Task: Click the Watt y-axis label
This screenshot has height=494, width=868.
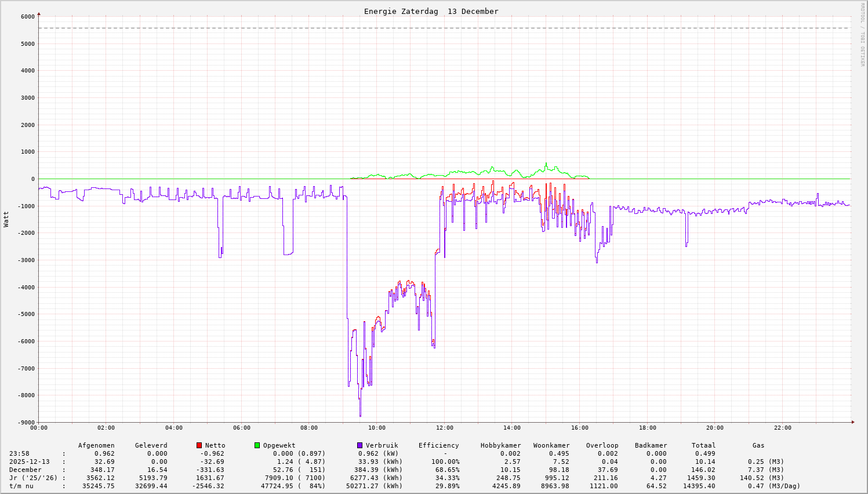Action: [6, 219]
